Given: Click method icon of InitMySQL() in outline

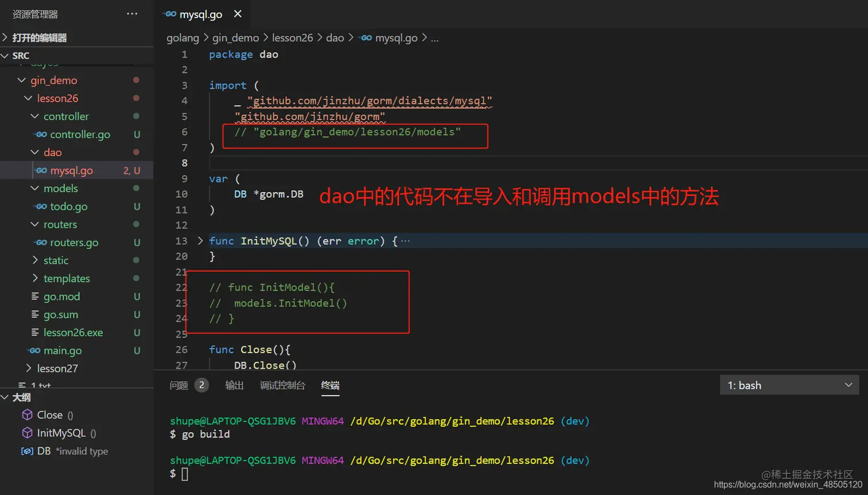Looking at the screenshot, I should click(x=27, y=433).
